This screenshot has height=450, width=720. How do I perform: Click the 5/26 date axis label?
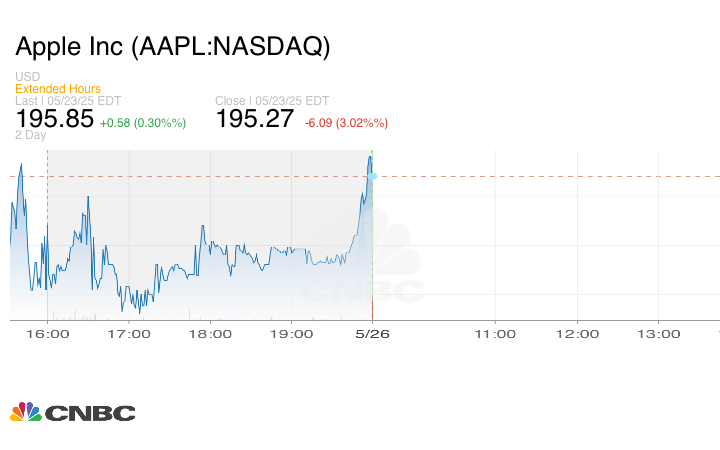click(372, 334)
